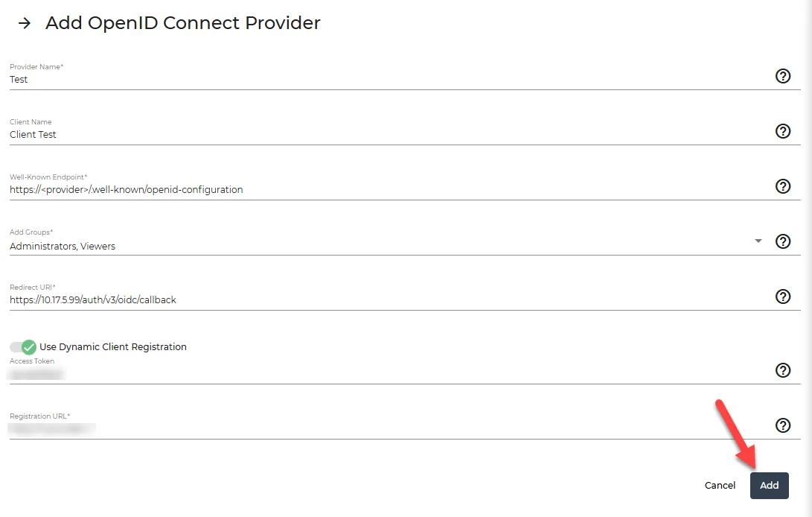This screenshot has width=812, height=517.
Task: Open help for Add Groups field
Action: (x=782, y=241)
